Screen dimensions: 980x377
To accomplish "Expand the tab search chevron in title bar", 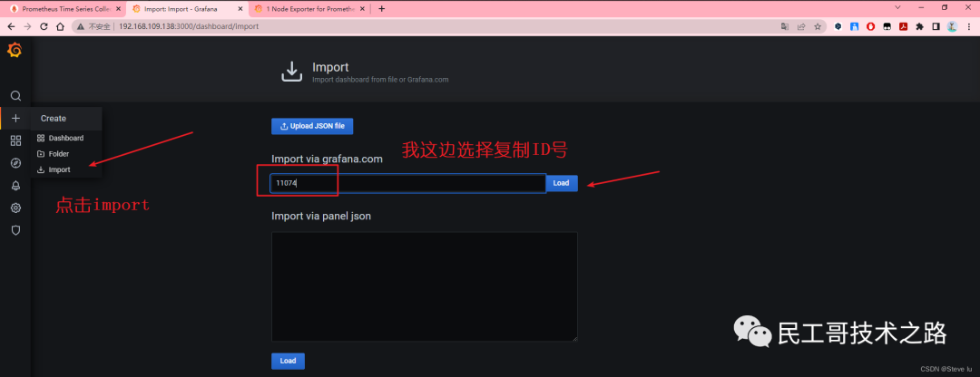I will 898,7.
